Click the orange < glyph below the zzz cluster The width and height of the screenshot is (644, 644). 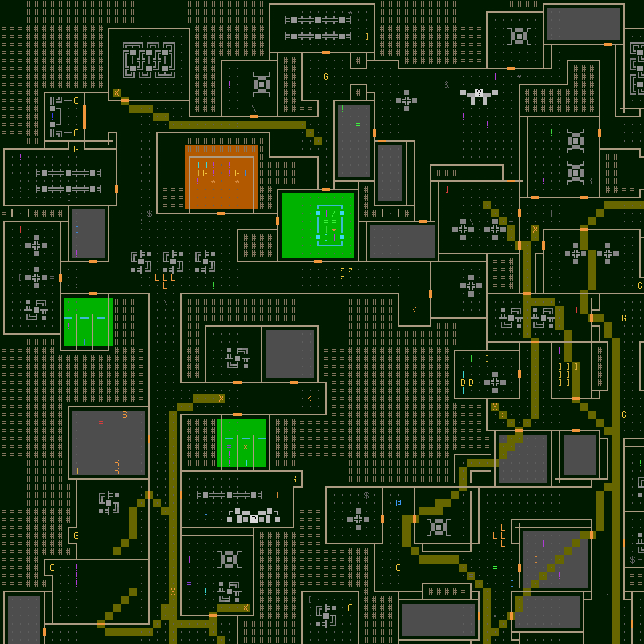415,310
